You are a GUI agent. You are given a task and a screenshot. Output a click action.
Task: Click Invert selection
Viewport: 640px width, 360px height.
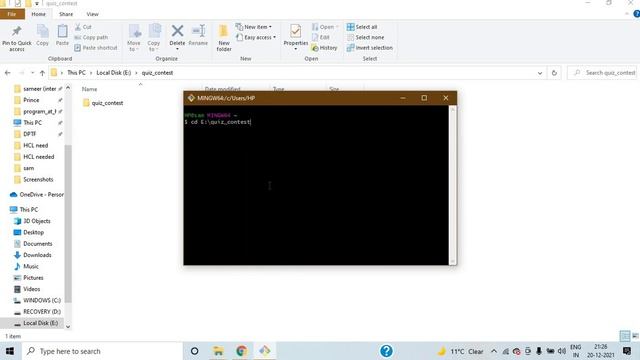coord(369,48)
